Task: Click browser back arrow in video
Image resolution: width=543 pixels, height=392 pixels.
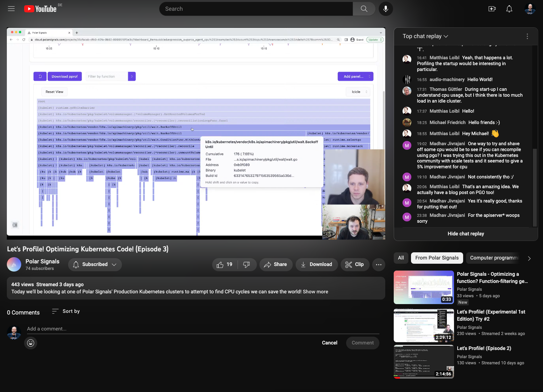Action: [11, 40]
